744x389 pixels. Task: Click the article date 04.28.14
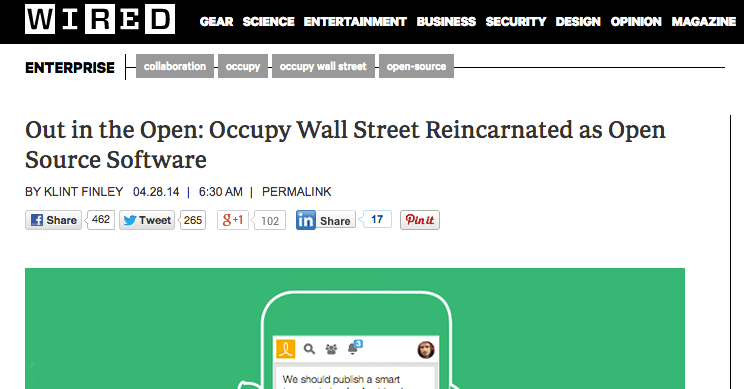[x=156, y=192]
